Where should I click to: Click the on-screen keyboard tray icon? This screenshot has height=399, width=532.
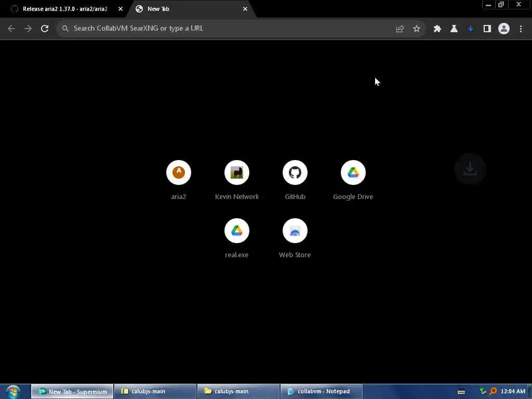[x=461, y=392]
